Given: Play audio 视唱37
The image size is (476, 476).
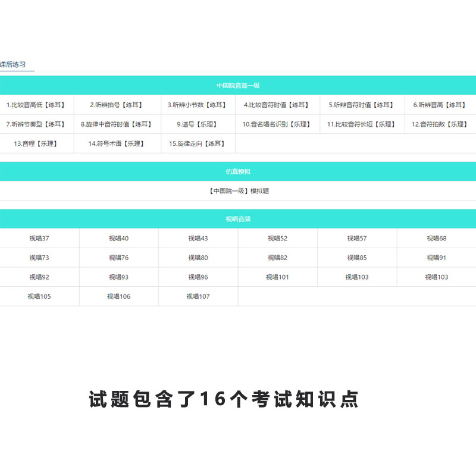Looking at the screenshot, I should click(39, 239).
